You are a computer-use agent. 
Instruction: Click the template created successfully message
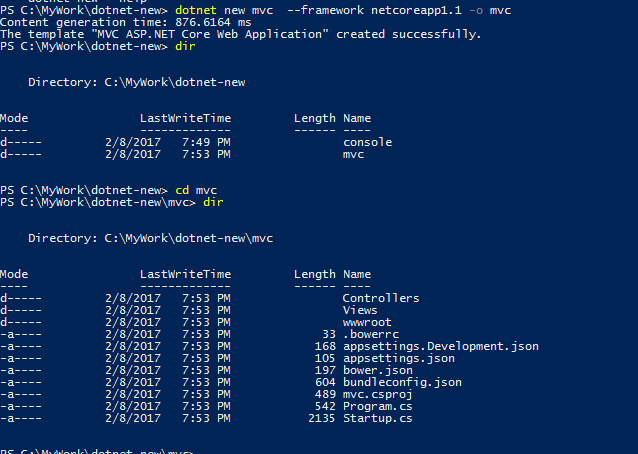(x=240, y=34)
